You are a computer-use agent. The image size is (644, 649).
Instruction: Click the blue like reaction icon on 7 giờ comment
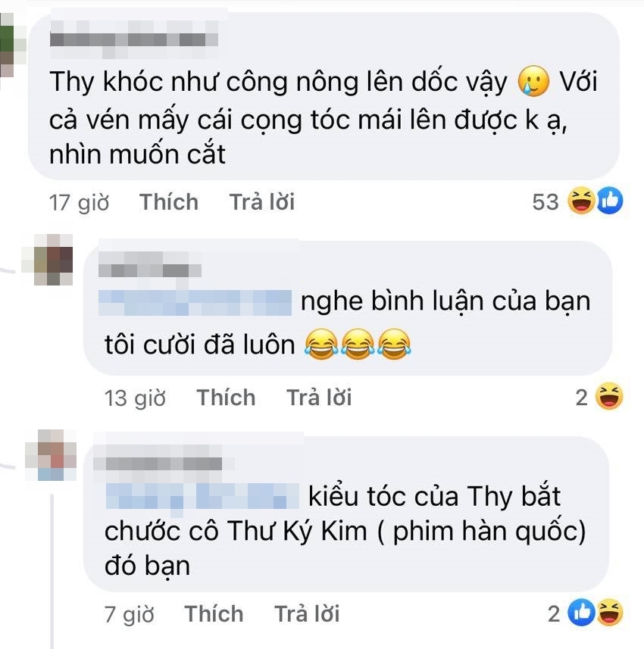(x=581, y=612)
